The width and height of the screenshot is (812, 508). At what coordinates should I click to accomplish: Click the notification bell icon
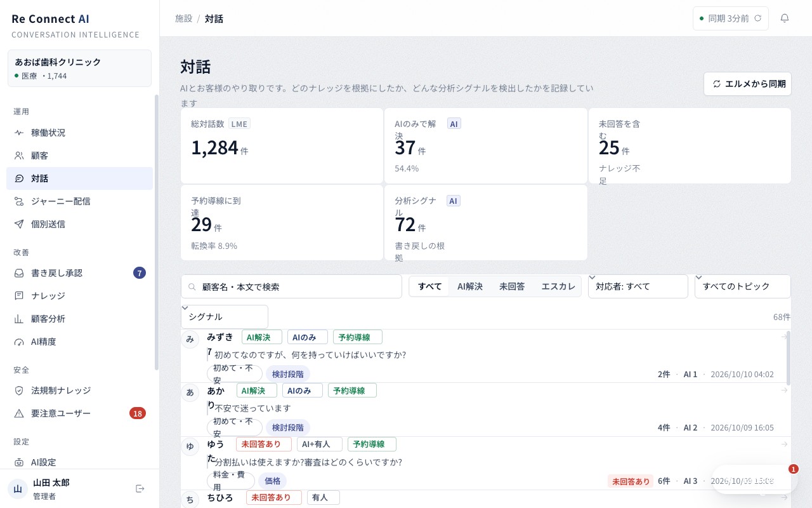(785, 18)
